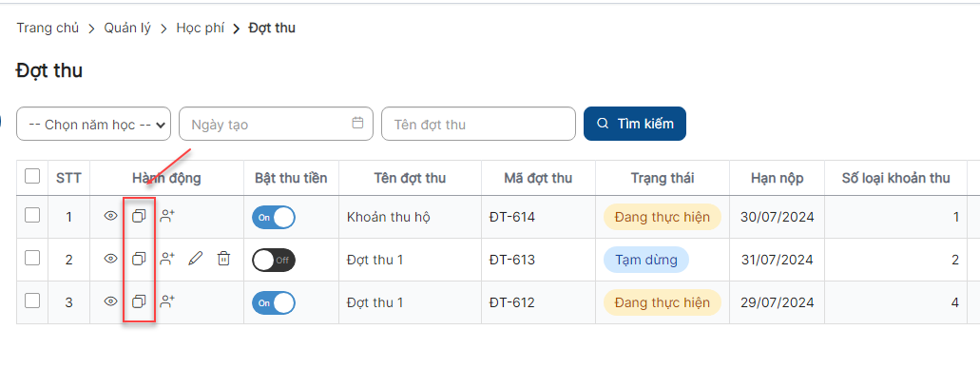The width and height of the screenshot is (980, 369).
Task: Delete the ĐT-613 row with trash icon
Action: coord(223,259)
